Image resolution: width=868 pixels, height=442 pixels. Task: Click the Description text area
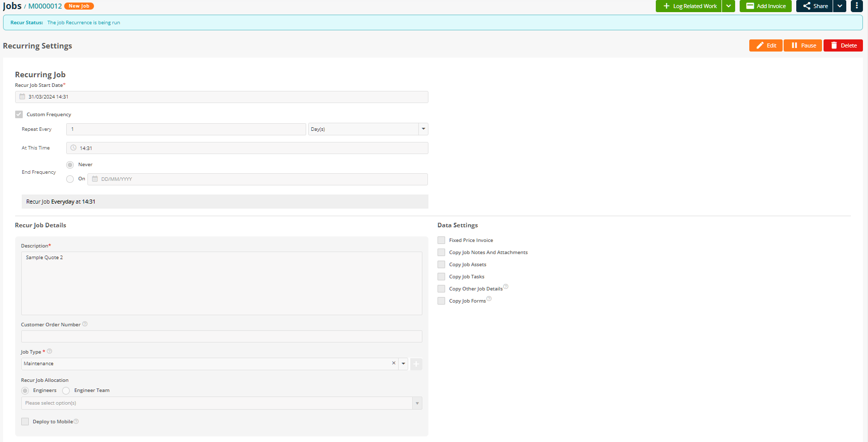pyautogui.click(x=222, y=283)
